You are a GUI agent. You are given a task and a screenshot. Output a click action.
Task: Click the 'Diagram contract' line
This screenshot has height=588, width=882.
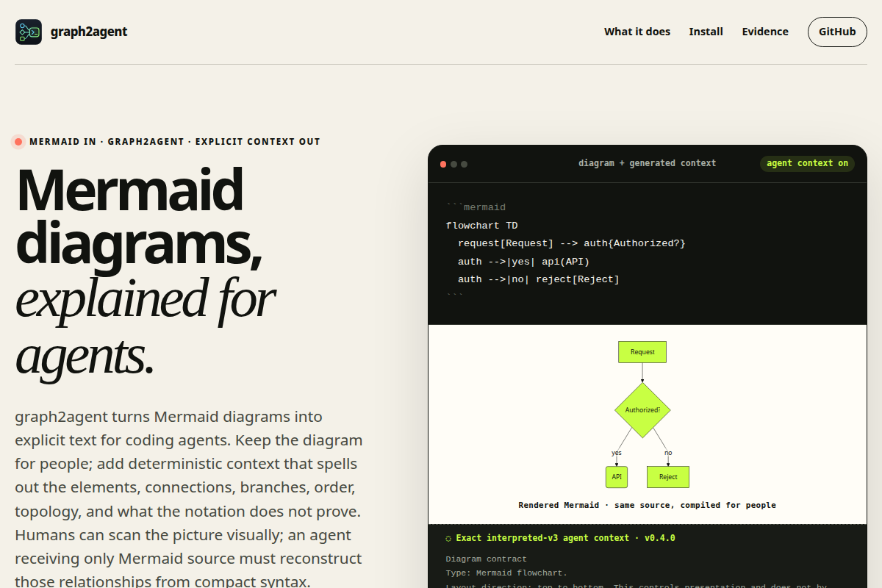pos(487,559)
